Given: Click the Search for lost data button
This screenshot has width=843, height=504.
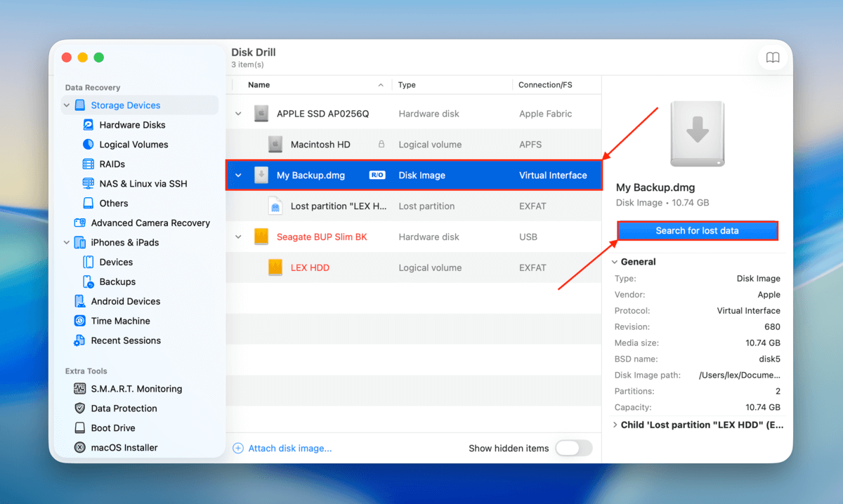Looking at the screenshot, I should (x=697, y=230).
